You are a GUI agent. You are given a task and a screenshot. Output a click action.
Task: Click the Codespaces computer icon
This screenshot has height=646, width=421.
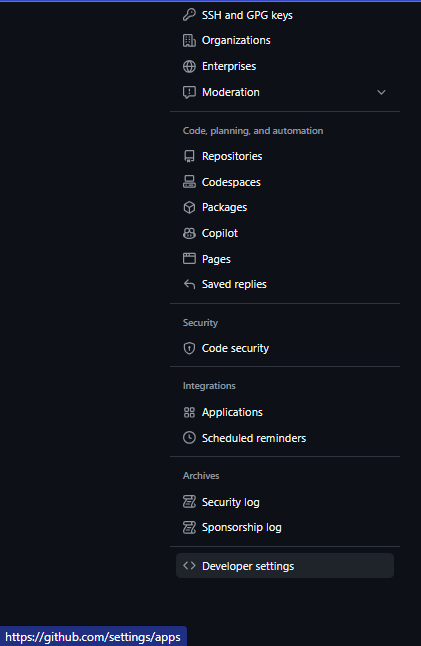coord(189,182)
